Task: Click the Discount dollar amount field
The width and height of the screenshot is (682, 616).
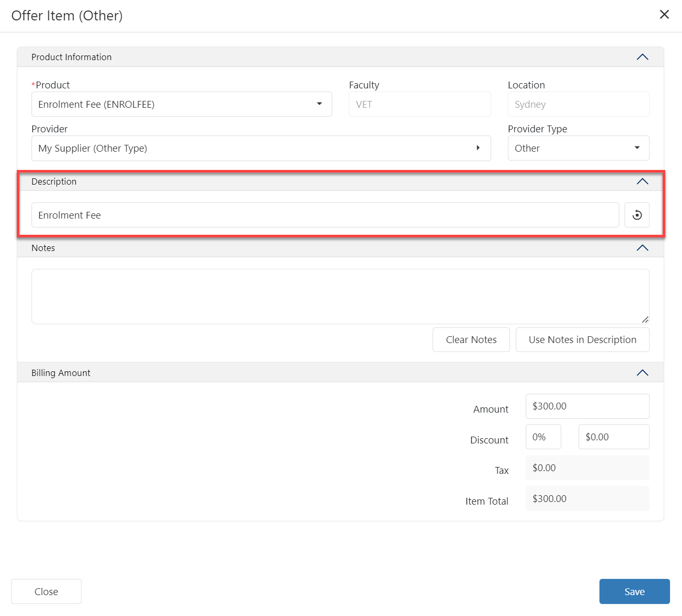Action: [613, 437]
